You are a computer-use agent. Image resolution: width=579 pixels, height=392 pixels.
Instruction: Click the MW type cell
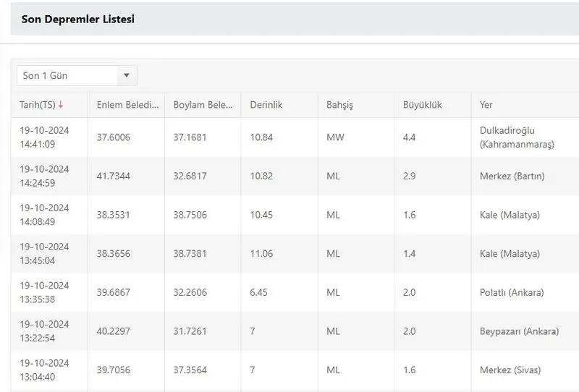pyautogui.click(x=334, y=137)
